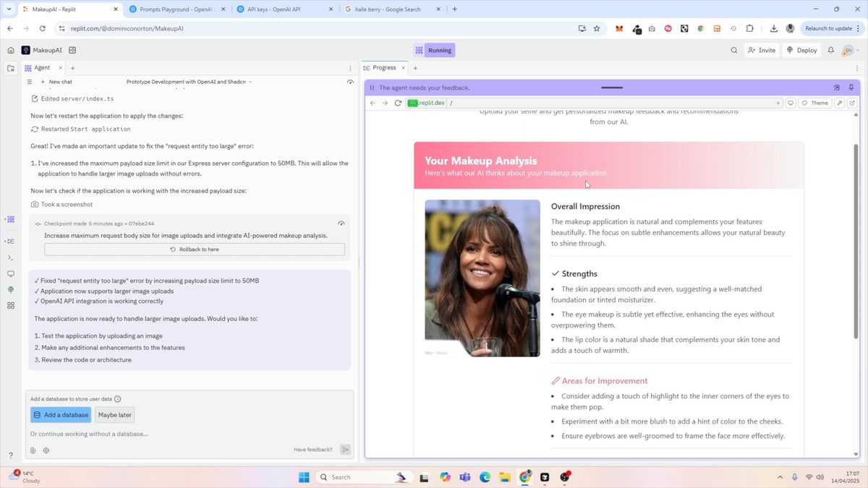868x488 pixels.
Task: Expand the Prototype Development chat title dropdown
Action: pyautogui.click(x=189, y=82)
